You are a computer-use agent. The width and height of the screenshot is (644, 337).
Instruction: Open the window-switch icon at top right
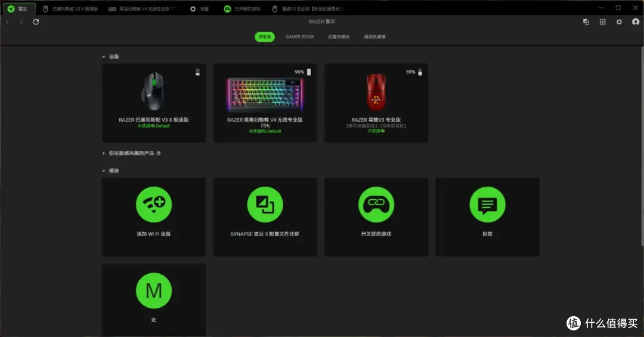(586, 22)
